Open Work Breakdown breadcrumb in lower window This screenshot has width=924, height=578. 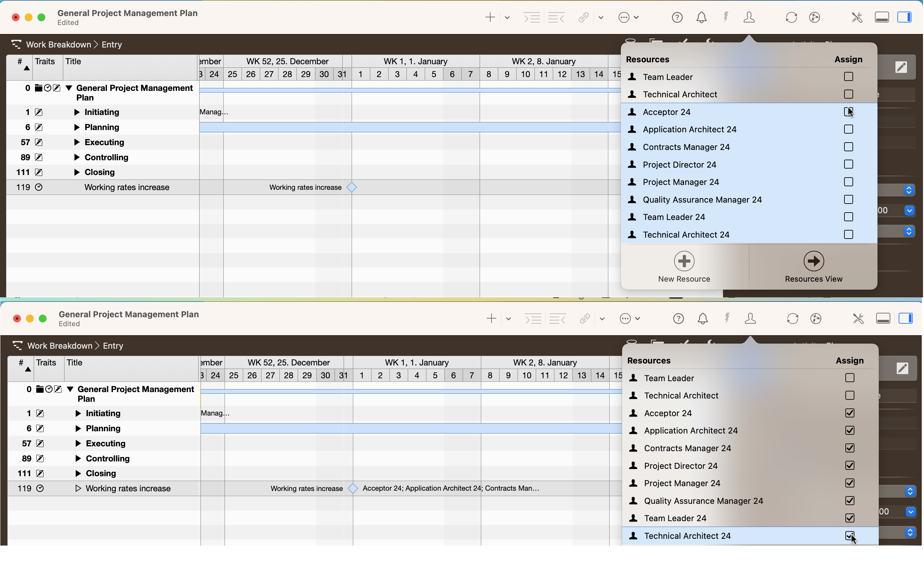point(60,346)
